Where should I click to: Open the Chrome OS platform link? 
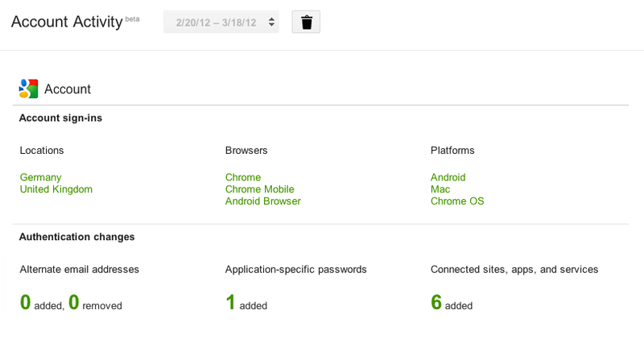coord(457,201)
